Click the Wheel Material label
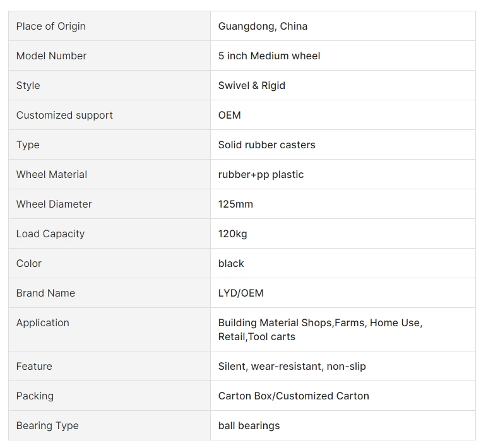Screen dimensions: 481x448 click(x=52, y=175)
